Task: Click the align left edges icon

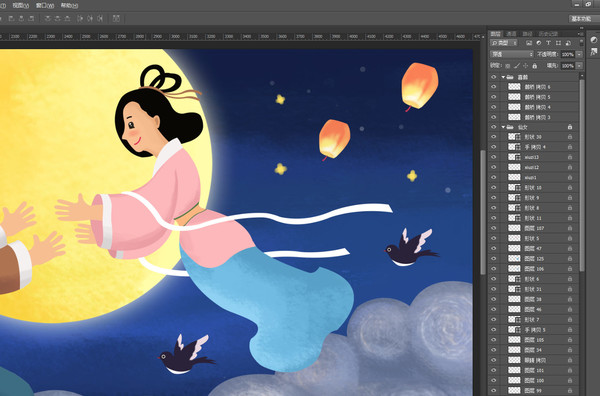Action: [x=11, y=18]
